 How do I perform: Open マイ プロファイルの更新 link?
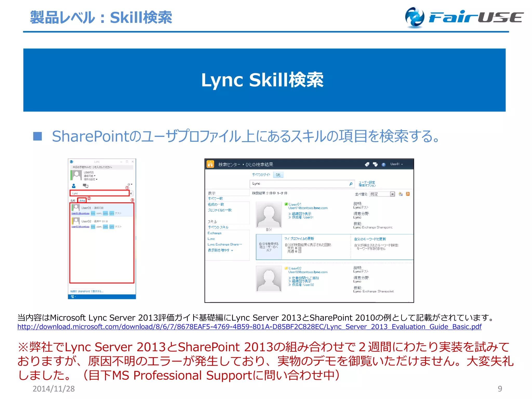299,238
